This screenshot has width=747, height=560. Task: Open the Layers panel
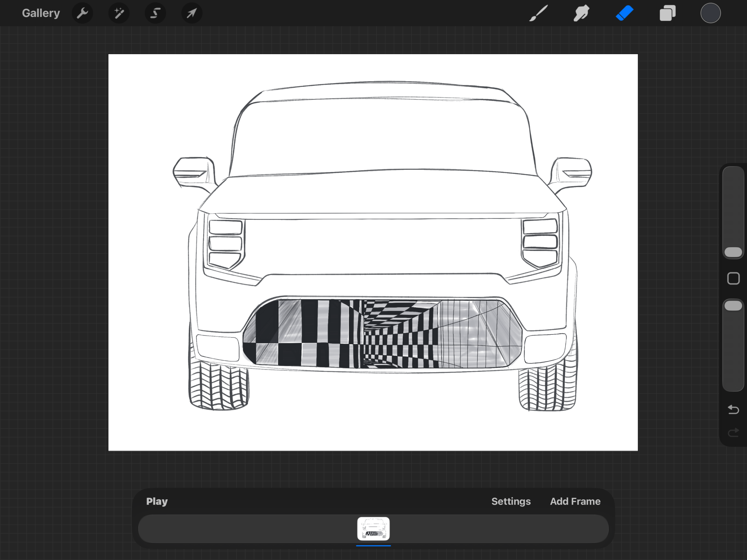pyautogui.click(x=668, y=13)
